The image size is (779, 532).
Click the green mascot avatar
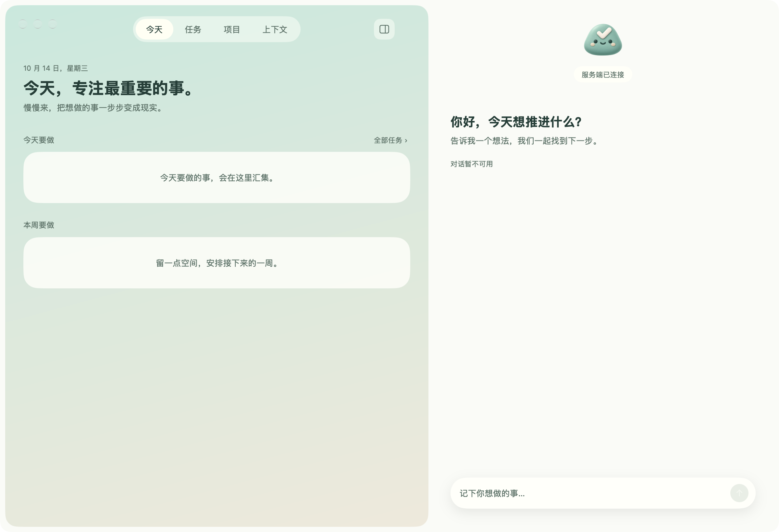coord(603,40)
